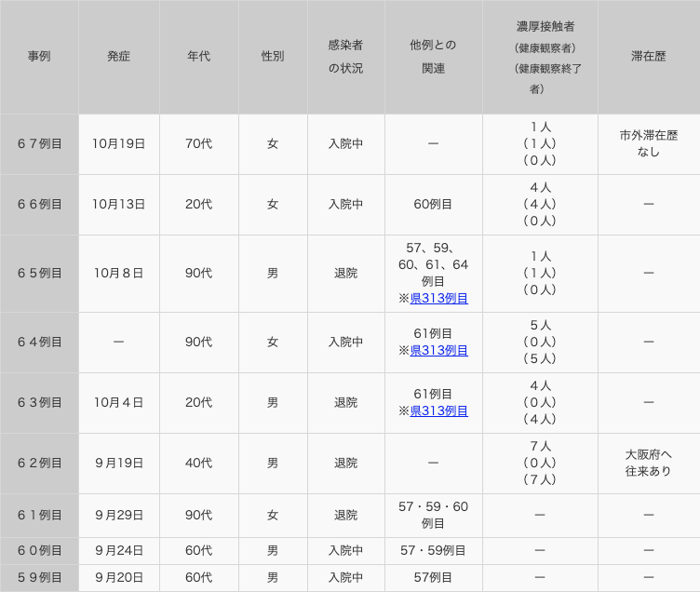Click the 市外滞在歴なし cell
Viewport: 700px width, 592px height.
coord(648,143)
